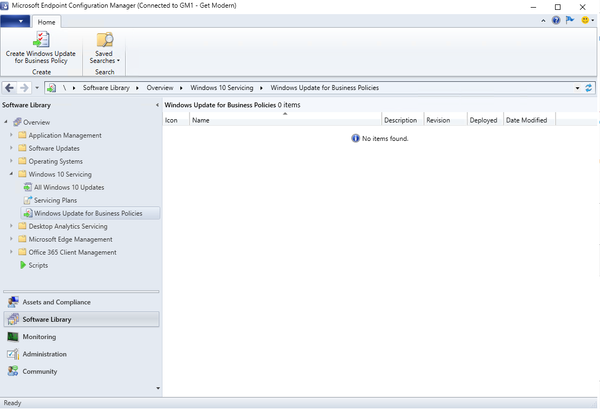This screenshot has height=409, width=600.
Task: Click the yellow smiley feedback icon
Action: click(x=585, y=20)
